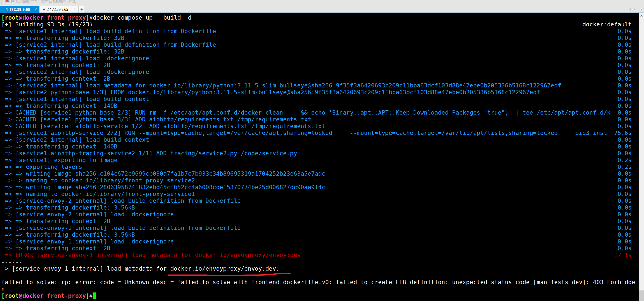644x301 pixels.
Task: Close session tab 1 172.29.9.65
Action: coord(36,9)
